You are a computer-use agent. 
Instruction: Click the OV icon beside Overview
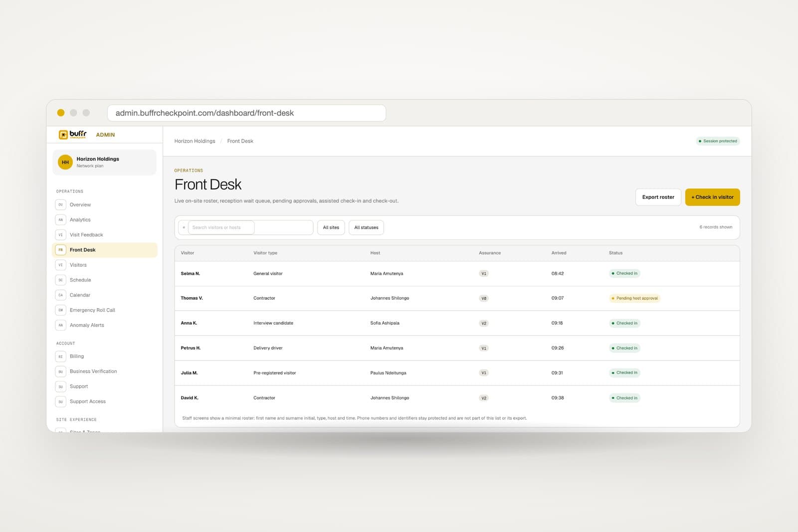coord(61,204)
